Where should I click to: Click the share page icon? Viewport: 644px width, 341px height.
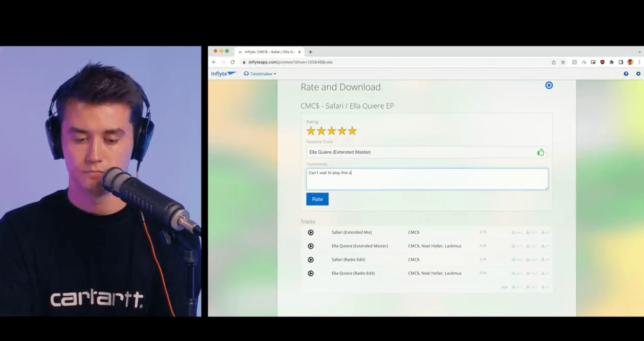(x=554, y=62)
